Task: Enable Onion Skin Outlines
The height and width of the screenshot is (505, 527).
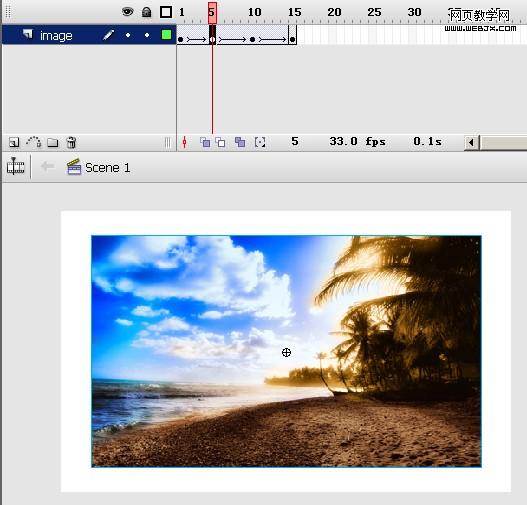Action: (220, 142)
